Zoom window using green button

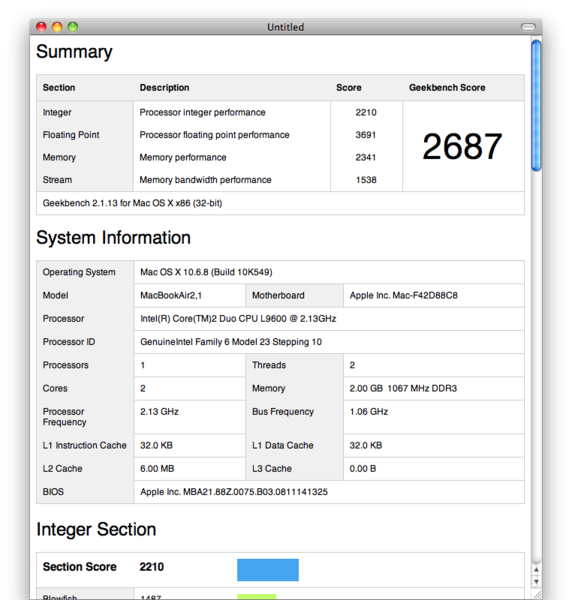click(73, 27)
